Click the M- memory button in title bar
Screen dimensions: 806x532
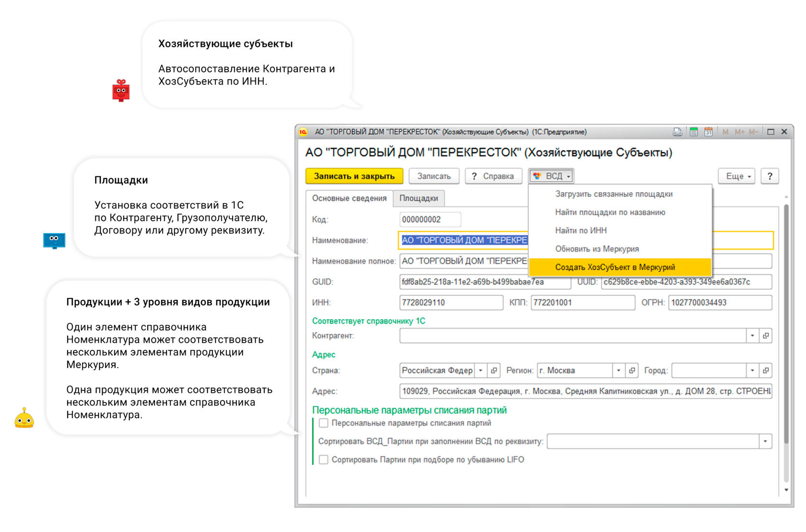tap(753, 132)
